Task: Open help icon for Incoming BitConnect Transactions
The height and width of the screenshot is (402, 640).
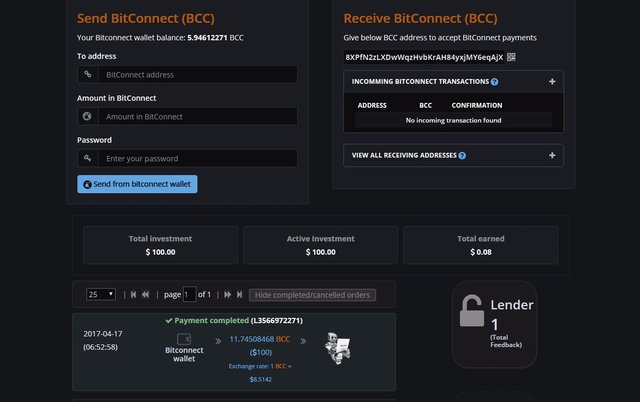Action: click(494, 82)
